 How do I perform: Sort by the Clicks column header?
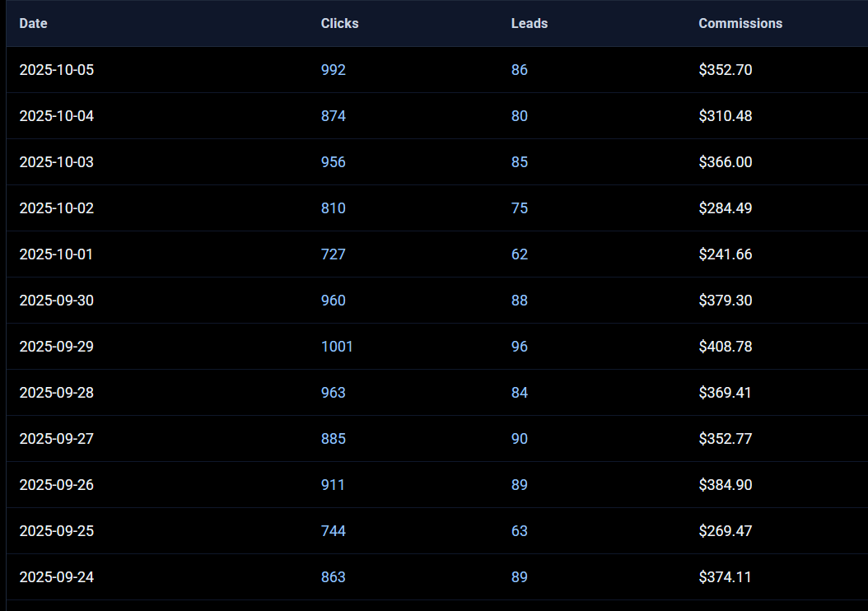339,23
